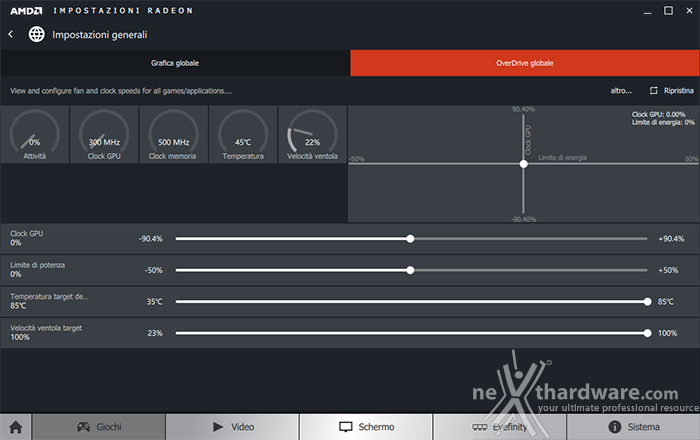Minimize the Radeon settings window

point(647,11)
